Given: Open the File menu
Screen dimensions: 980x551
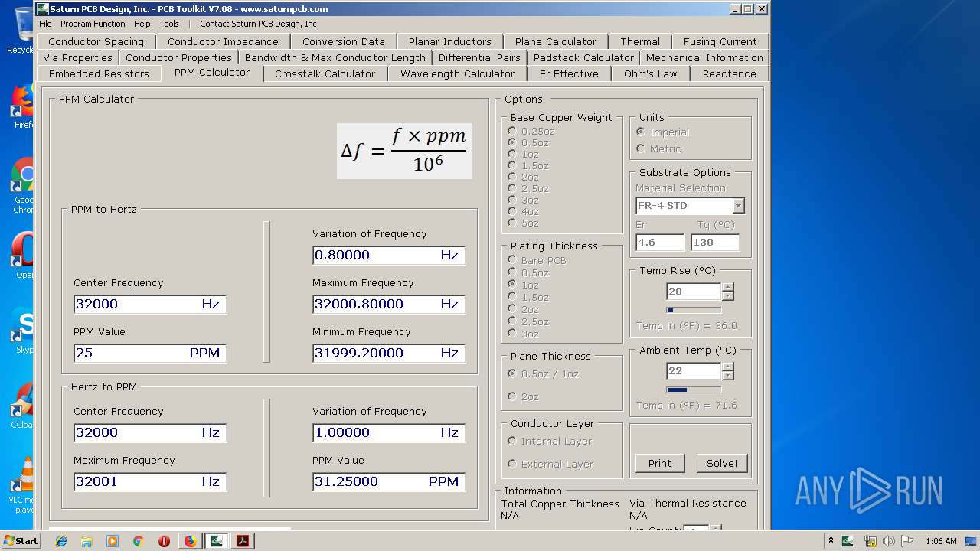Looking at the screenshot, I should click(x=46, y=24).
